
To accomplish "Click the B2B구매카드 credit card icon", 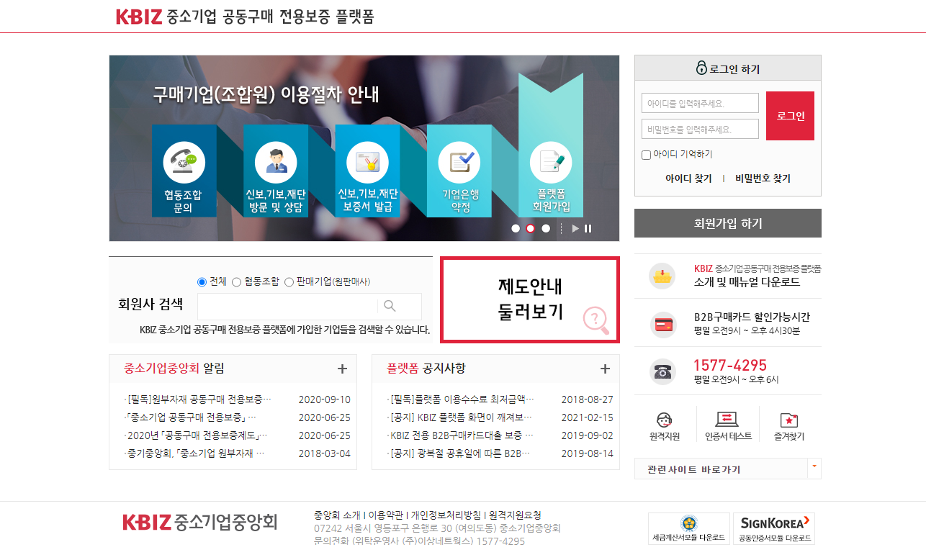I will click(663, 324).
